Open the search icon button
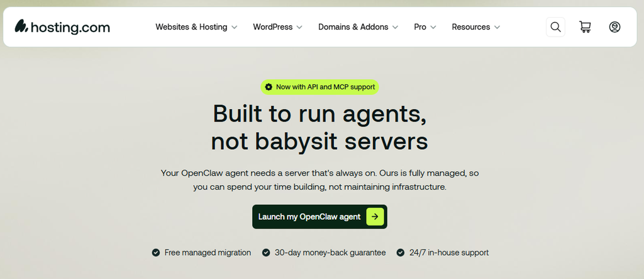 coord(555,26)
